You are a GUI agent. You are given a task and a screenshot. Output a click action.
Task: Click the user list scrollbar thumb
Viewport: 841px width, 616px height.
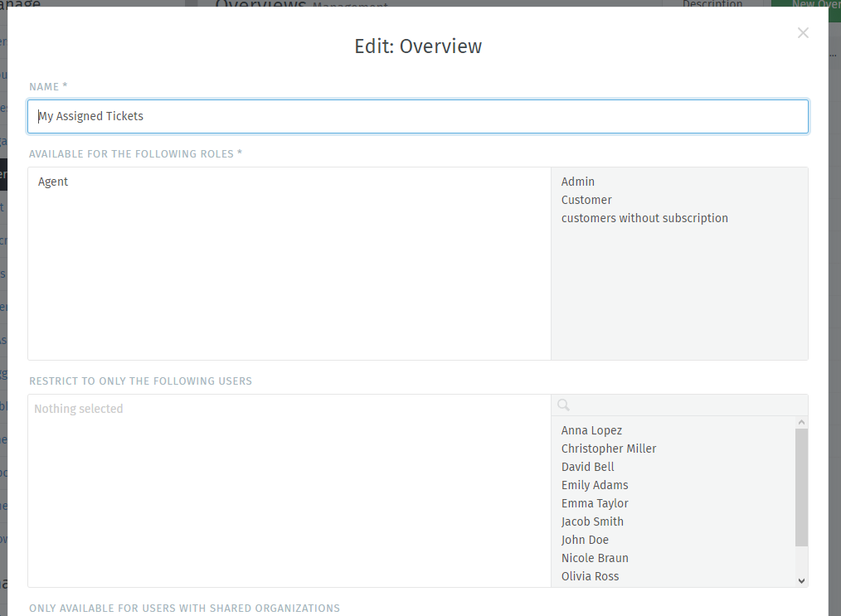coord(801,487)
